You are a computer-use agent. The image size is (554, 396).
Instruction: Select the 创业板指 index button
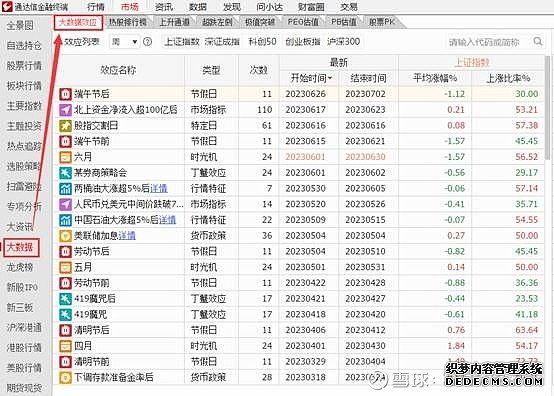(303, 42)
